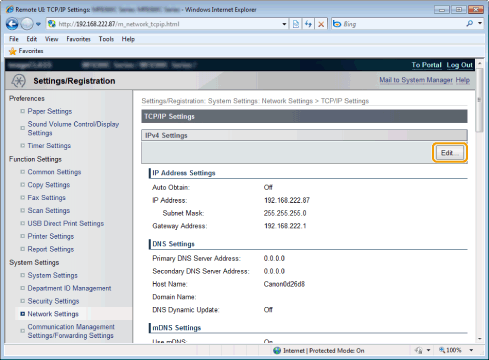Open Common Settings in sidebar

(54, 172)
